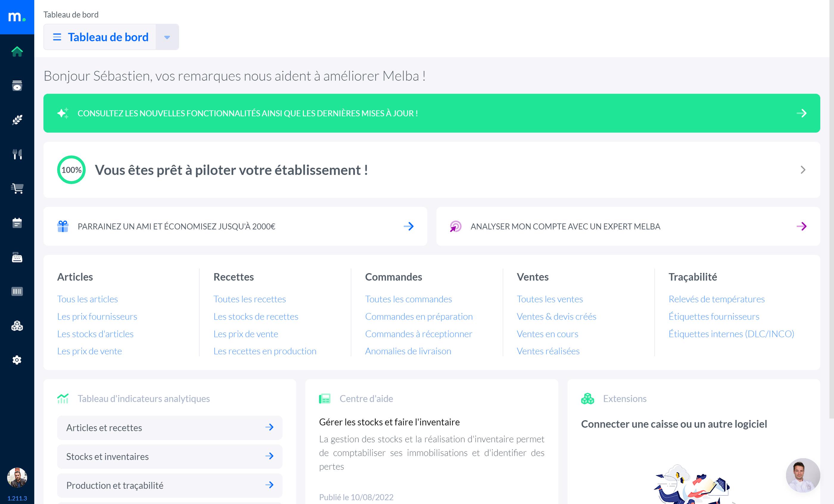This screenshot has height=504, width=834.
Task: Open Les prix de vente under Articles
Action: [89, 351]
